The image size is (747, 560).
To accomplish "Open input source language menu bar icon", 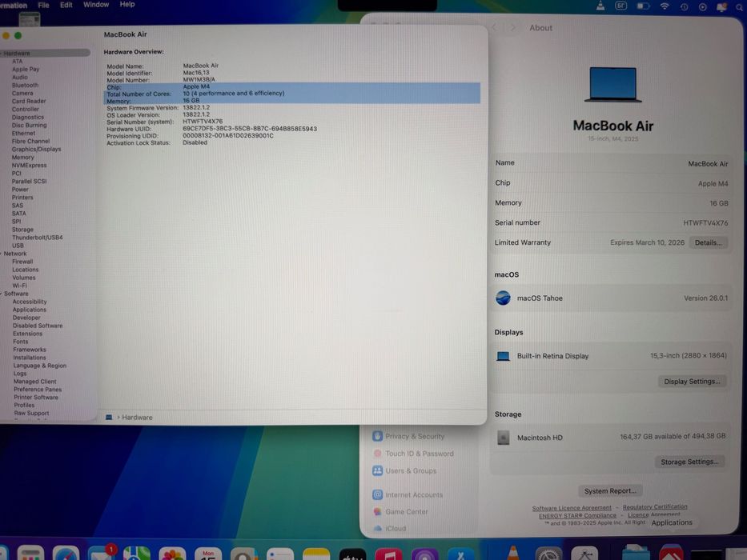I will pos(621,6).
